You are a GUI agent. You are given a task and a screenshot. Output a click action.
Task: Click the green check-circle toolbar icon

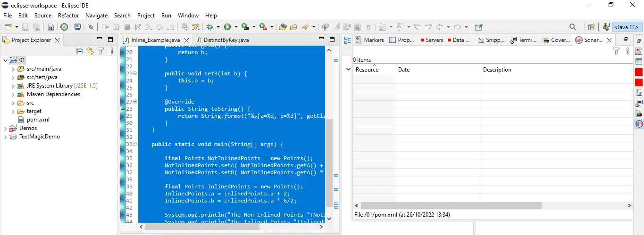click(x=64, y=27)
